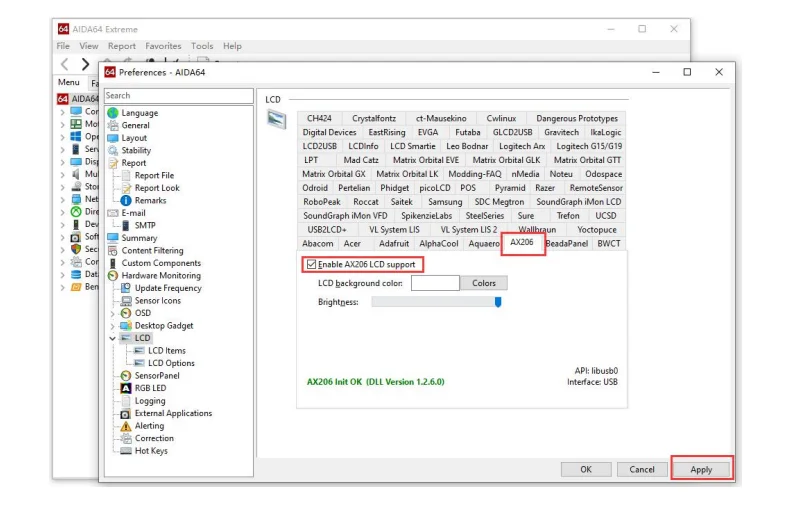Click the Report icon in preferences
806x524 pixels.
pyautogui.click(x=113, y=162)
